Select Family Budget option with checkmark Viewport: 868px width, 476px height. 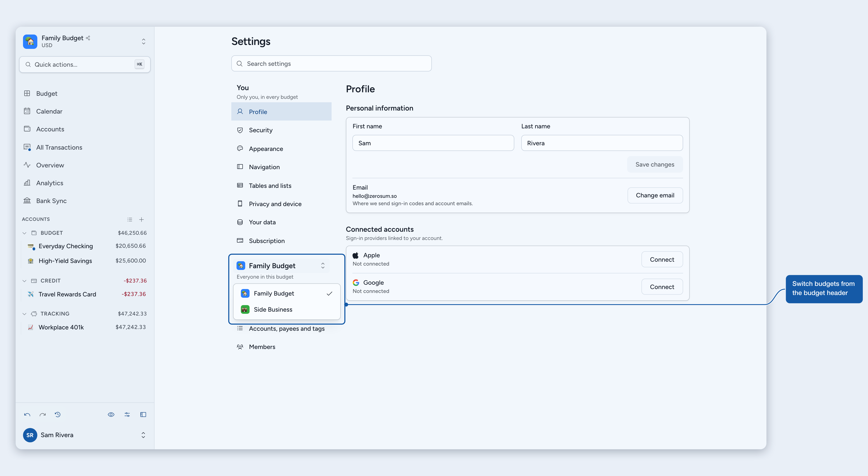click(287, 294)
